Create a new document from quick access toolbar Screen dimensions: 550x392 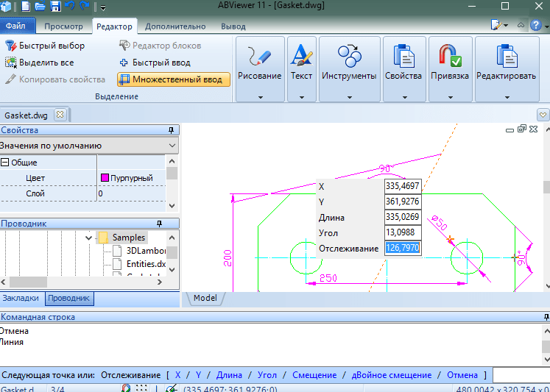click(x=26, y=6)
